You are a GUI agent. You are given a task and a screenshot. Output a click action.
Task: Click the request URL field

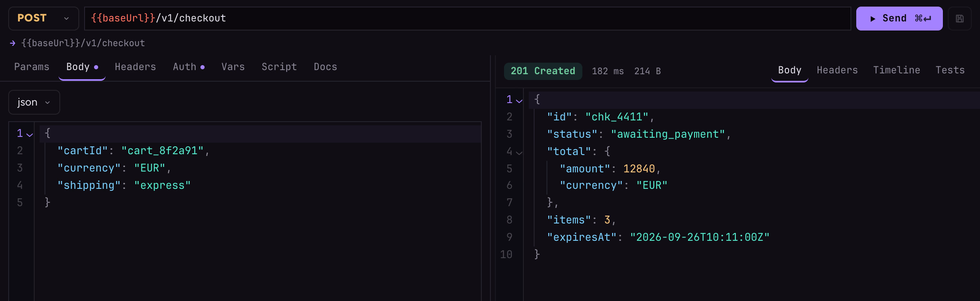click(467, 19)
